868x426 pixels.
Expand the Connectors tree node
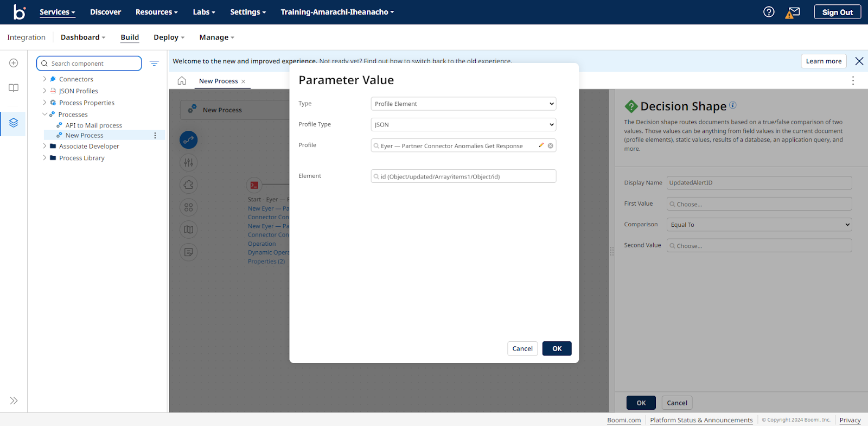pos(44,79)
